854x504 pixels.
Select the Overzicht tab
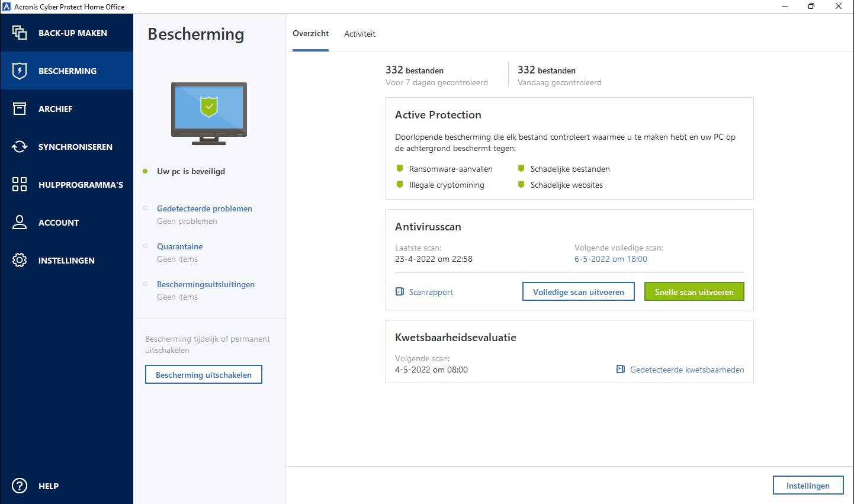pyautogui.click(x=310, y=34)
